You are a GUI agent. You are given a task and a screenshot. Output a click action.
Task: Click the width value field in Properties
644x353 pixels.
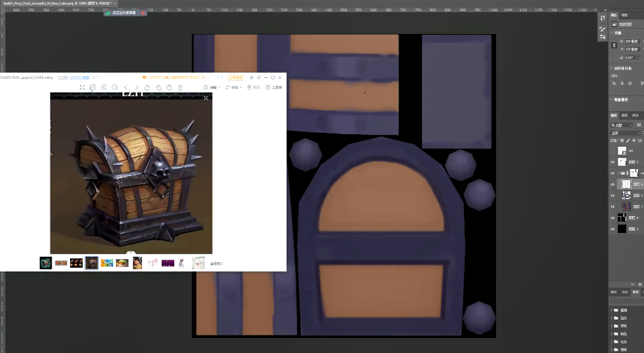[630, 41]
